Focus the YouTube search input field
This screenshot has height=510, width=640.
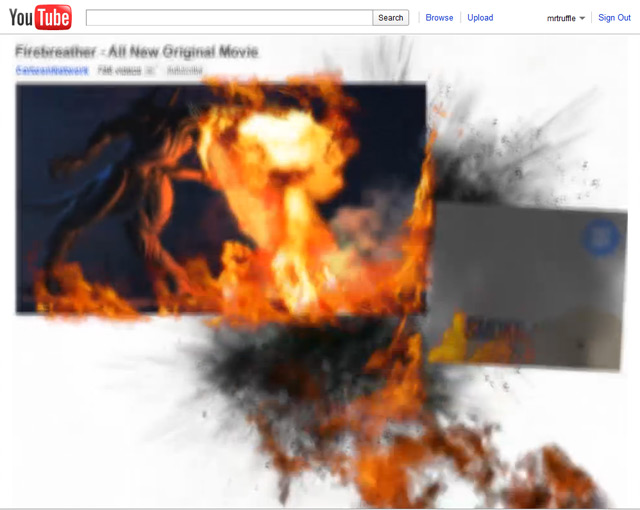(x=229, y=18)
